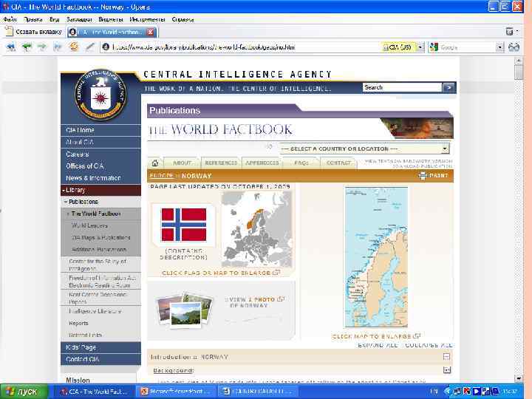Image resolution: width=532 pixels, height=399 pixels.
Task: Open News & Information sidebar link
Action: coord(93,178)
